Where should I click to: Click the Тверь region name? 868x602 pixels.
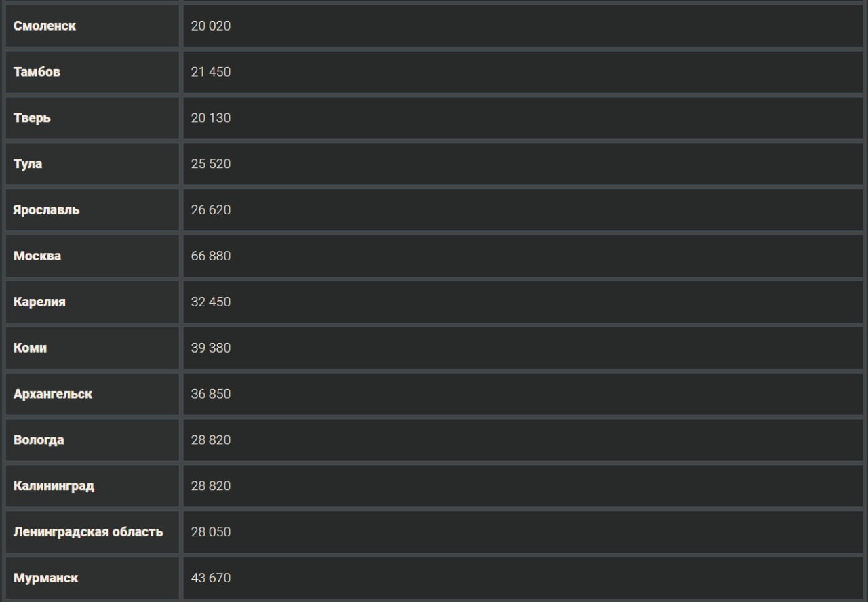point(32,118)
